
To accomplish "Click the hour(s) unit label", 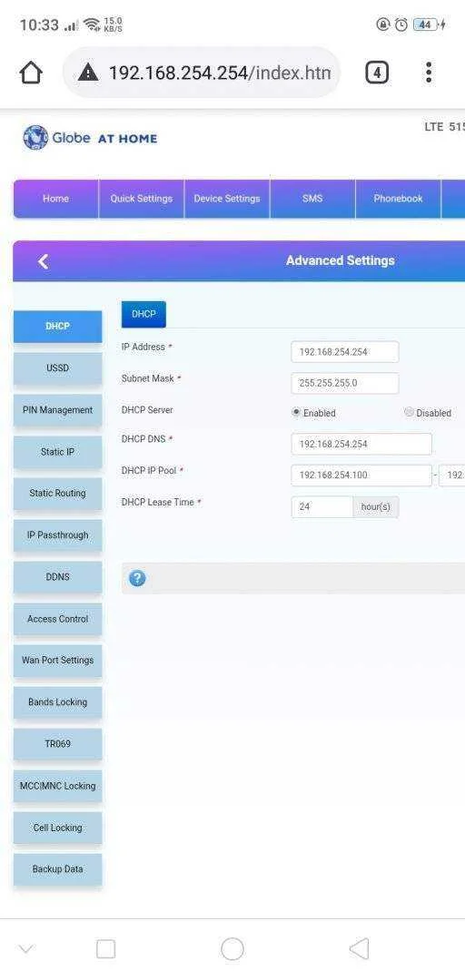I will click(375, 507).
